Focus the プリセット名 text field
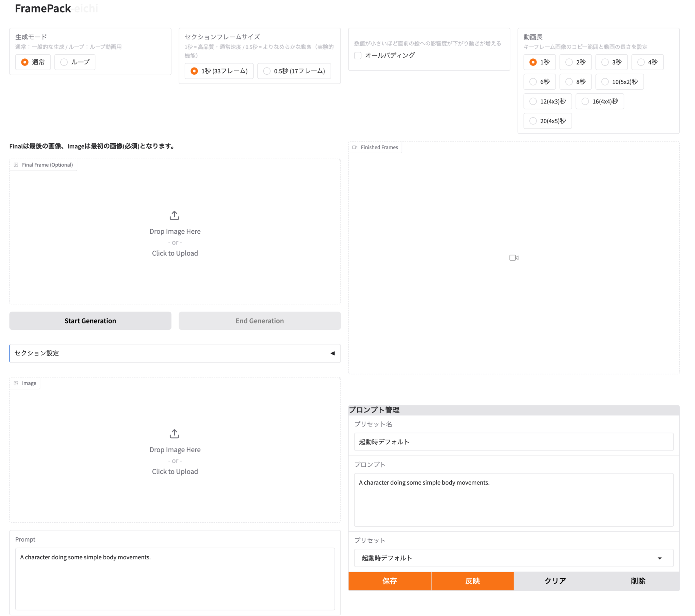Viewport: 695px width, 616px height. pos(513,442)
